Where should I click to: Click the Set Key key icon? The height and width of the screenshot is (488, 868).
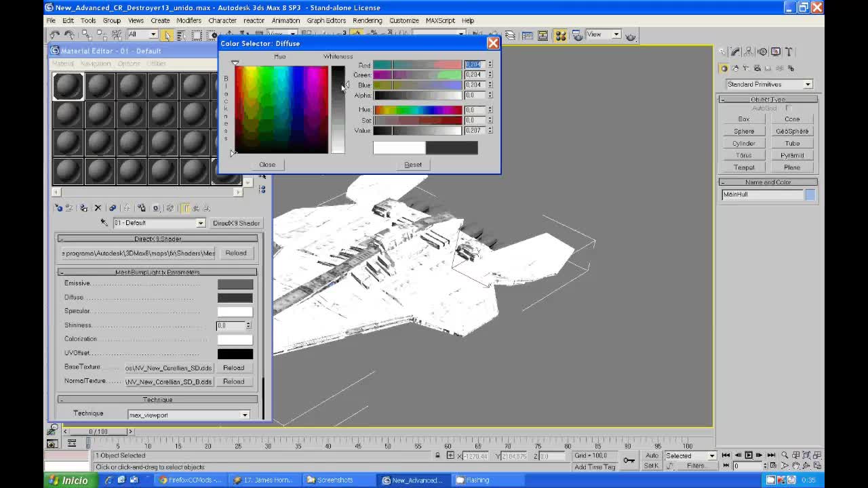click(x=629, y=461)
